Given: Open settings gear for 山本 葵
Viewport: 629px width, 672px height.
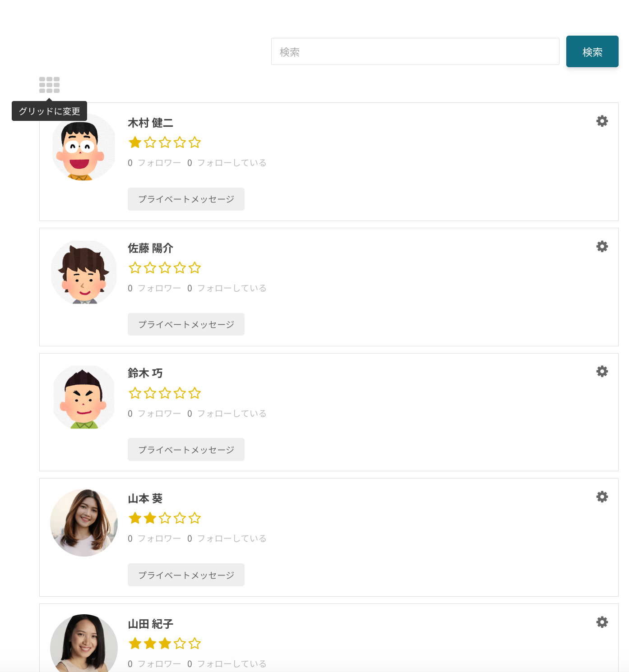Looking at the screenshot, I should [x=602, y=497].
